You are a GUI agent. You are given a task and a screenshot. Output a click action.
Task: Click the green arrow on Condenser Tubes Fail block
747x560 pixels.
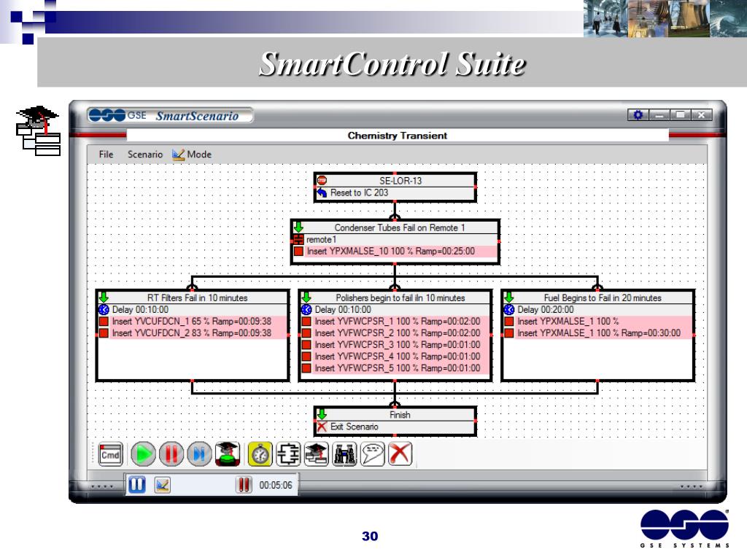[298, 227]
